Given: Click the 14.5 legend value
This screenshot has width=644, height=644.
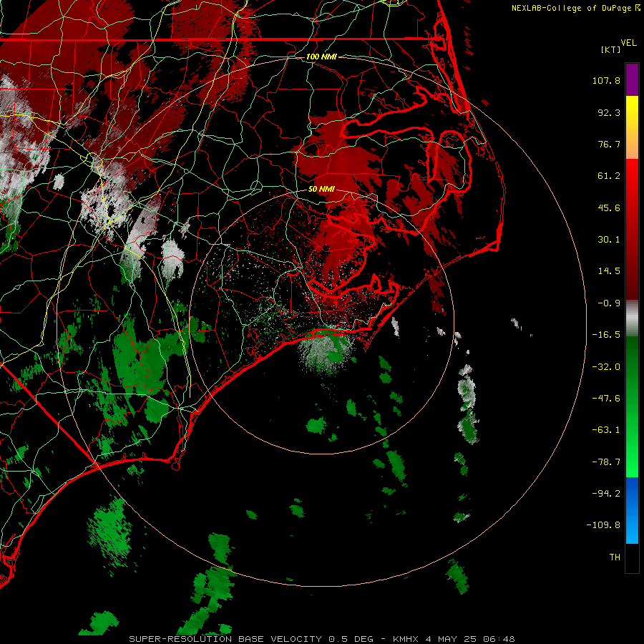Looking at the screenshot, I should point(609,271).
